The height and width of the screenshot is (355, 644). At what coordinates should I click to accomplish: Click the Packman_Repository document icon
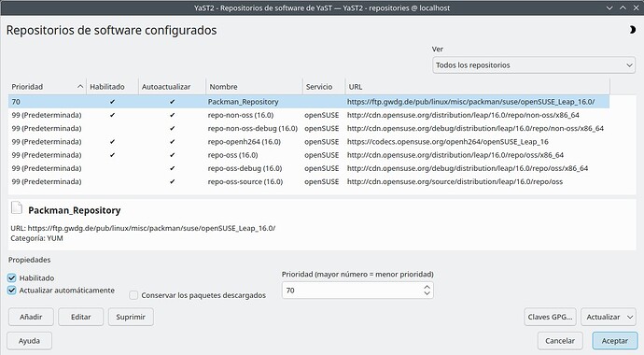coord(17,208)
